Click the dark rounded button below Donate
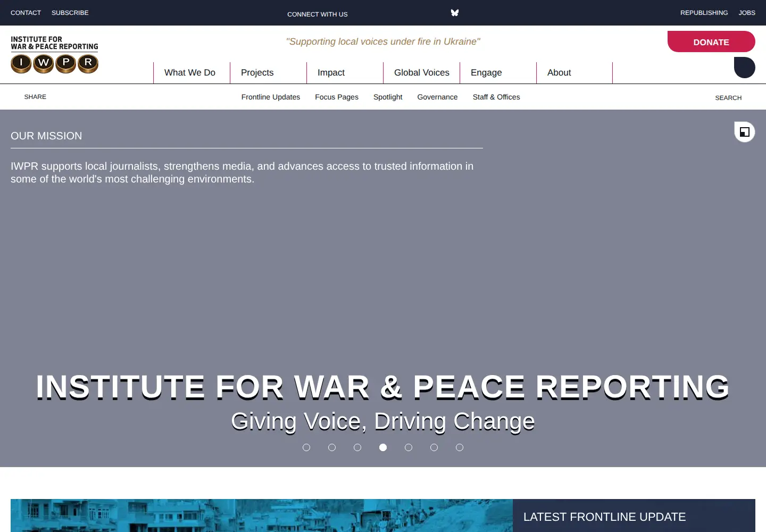 tap(745, 68)
